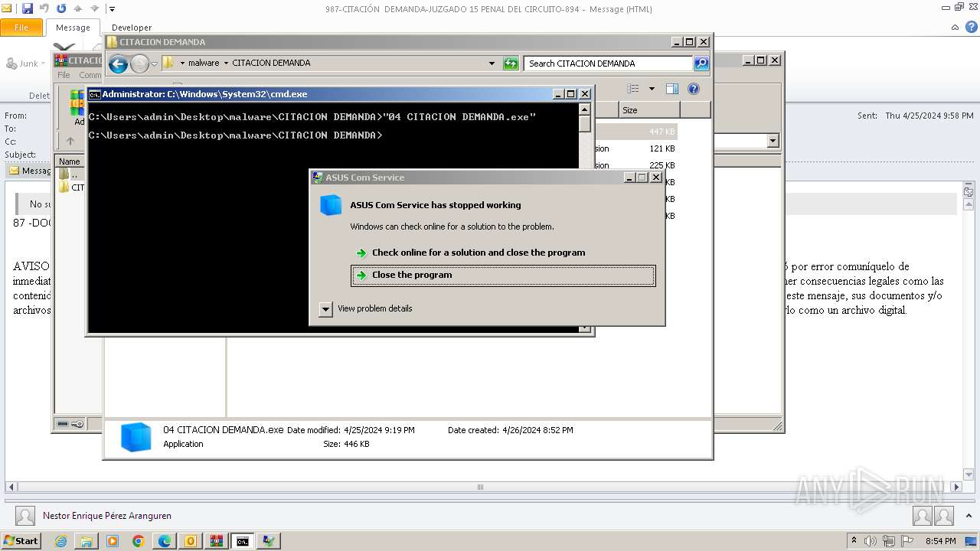Image resolution: width=980 pixels, height=551 pixels.
Task: Click the WinRAR taskbar icon
Action: tap(217, 541)
